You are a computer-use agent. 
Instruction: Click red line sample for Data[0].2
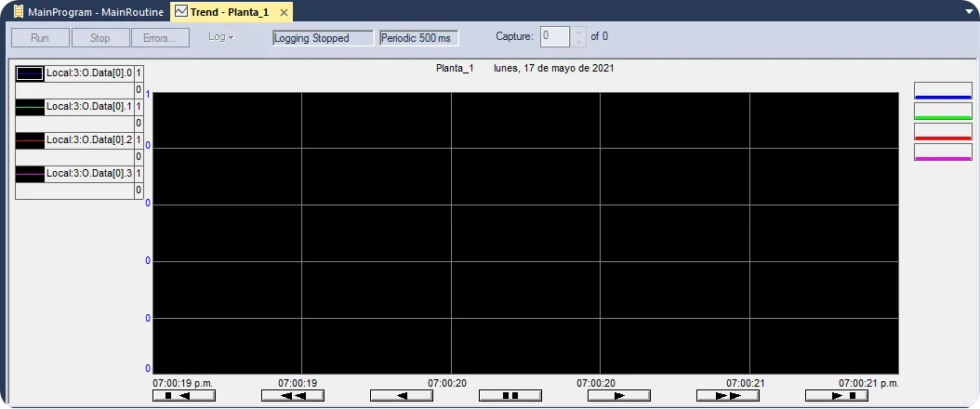[31, 141]
